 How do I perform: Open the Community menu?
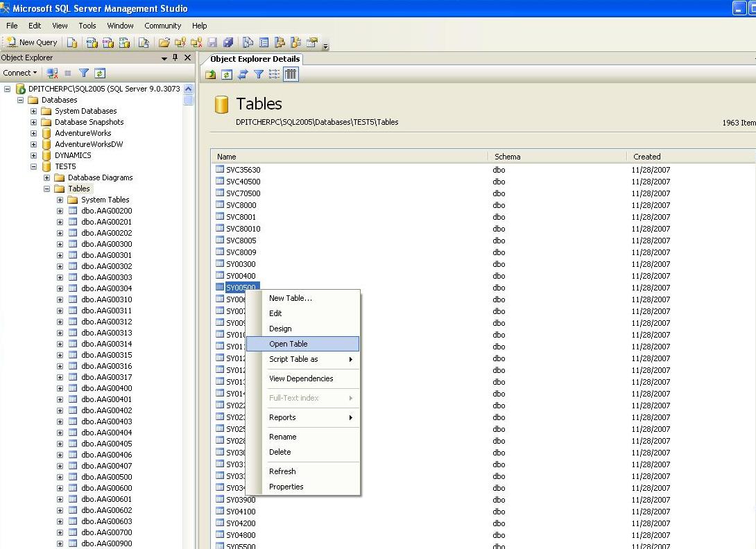click(x=162, y=26)
